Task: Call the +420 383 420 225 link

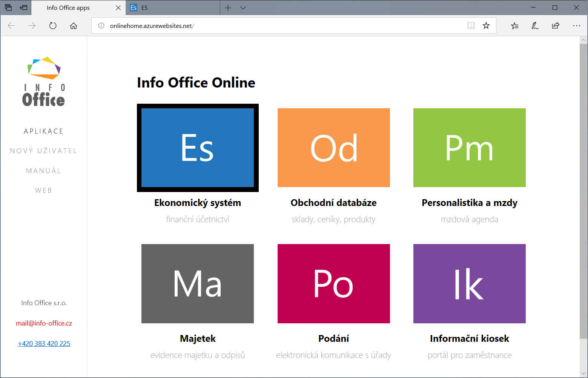Action: pos(44,344)
